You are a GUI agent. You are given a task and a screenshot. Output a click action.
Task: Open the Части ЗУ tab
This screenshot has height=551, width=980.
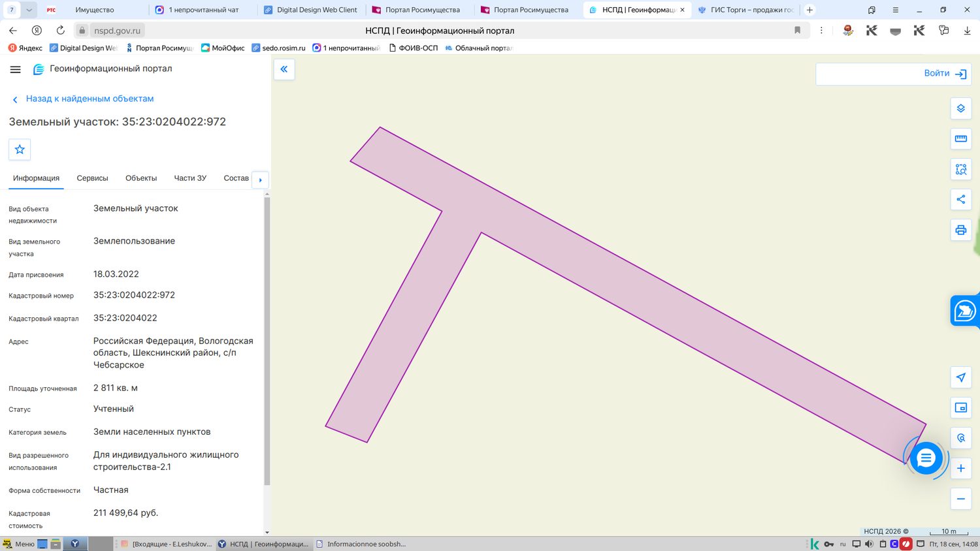pos(190,178)
